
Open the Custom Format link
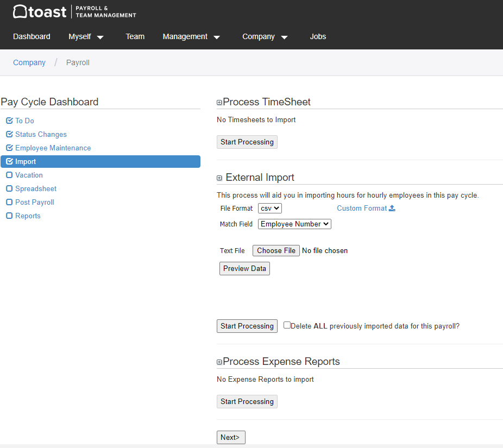click(x=361, y=208)
